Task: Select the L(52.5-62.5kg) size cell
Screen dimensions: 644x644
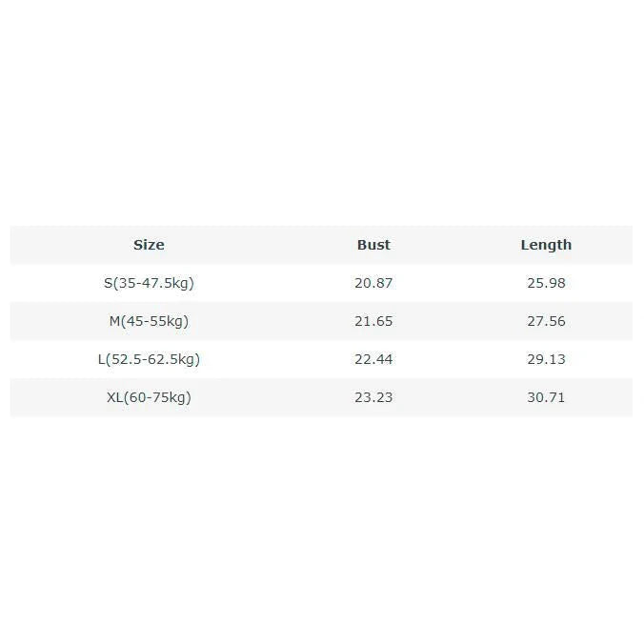Action: [x=149, y=359]
